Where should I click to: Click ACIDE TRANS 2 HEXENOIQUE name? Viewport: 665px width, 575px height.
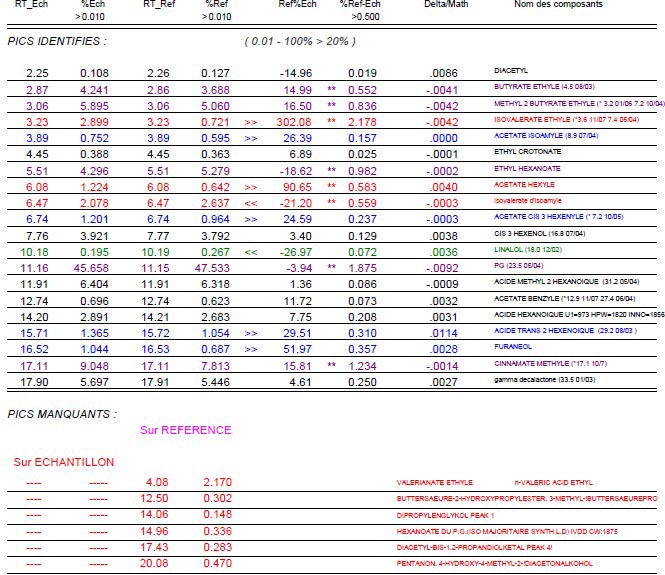(565, 331)
